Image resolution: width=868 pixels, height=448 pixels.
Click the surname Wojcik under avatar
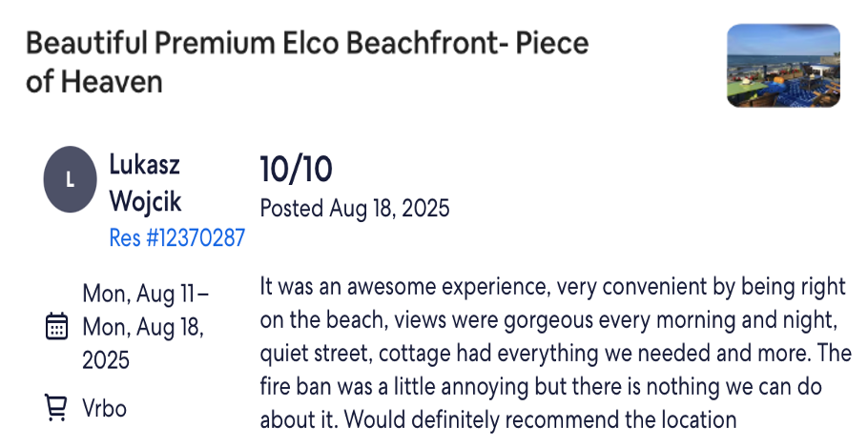[145, 200]
